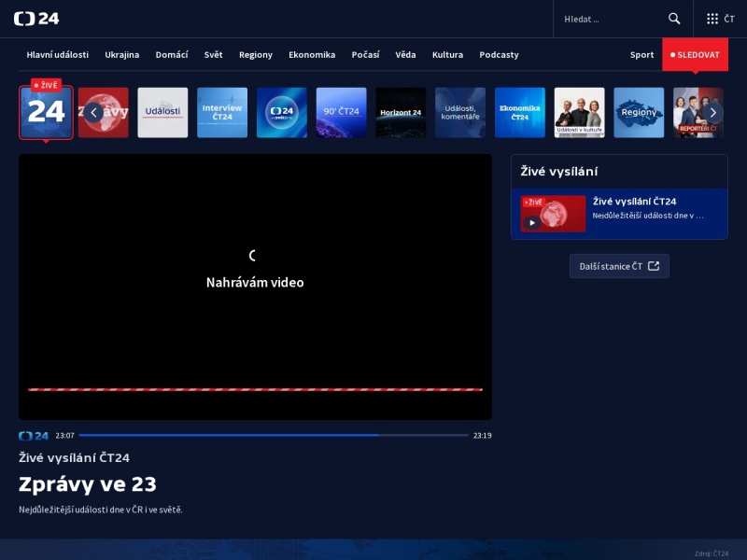747x560 pixels.
Task: Click the red SLEDOVAT button
Action: pos(695,55)
